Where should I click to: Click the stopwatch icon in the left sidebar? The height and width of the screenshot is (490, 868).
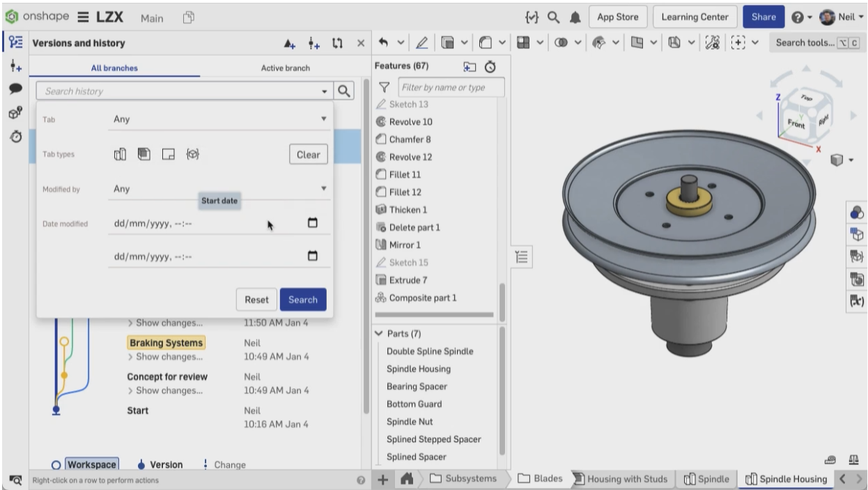pyautogui.click(x=15, y=137)
